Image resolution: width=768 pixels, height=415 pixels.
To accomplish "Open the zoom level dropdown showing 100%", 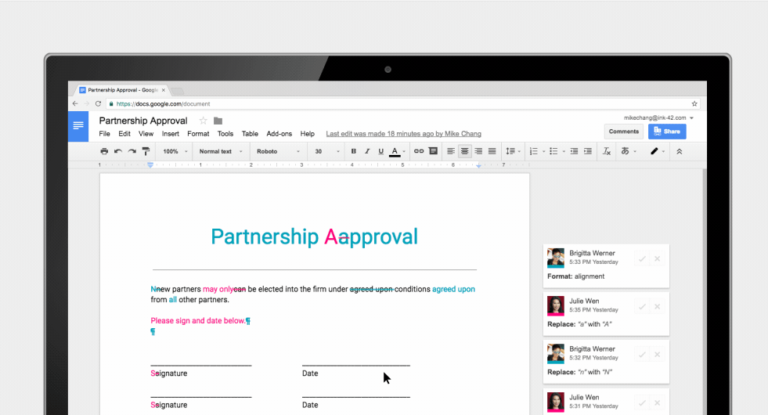I will click(x=175, y=151).
